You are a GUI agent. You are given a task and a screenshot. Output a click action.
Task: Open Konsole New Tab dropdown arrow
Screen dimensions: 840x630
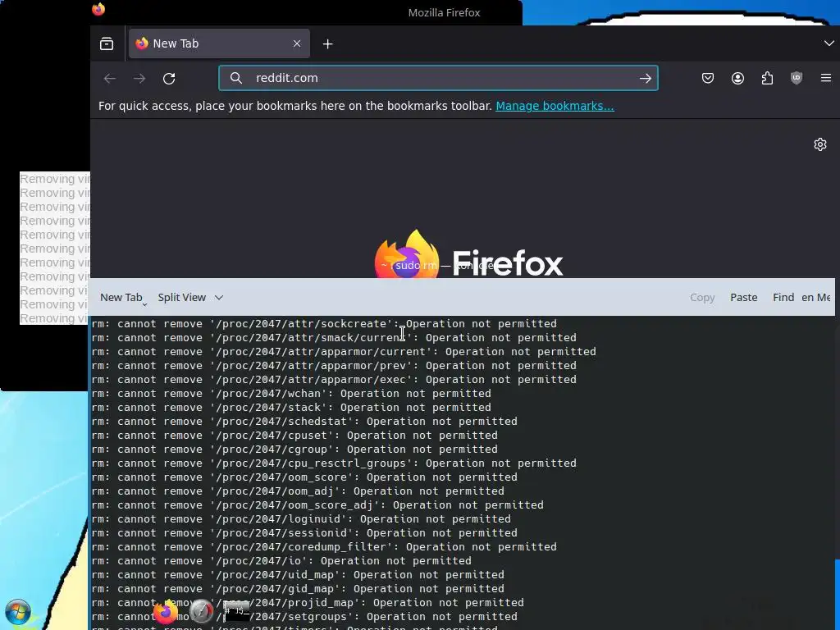(x=144, y=305)
